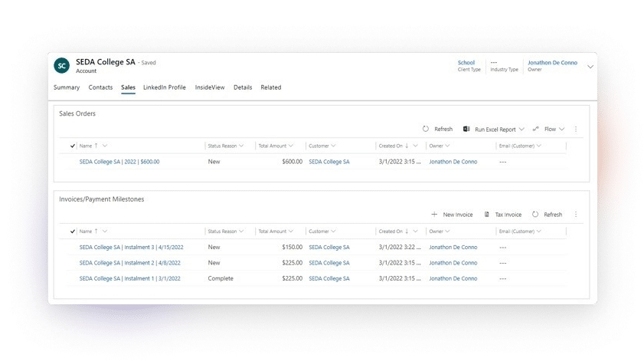Click the Excel icon for Run Excel Report
644x361 pixels.
[x=466, y=129]
